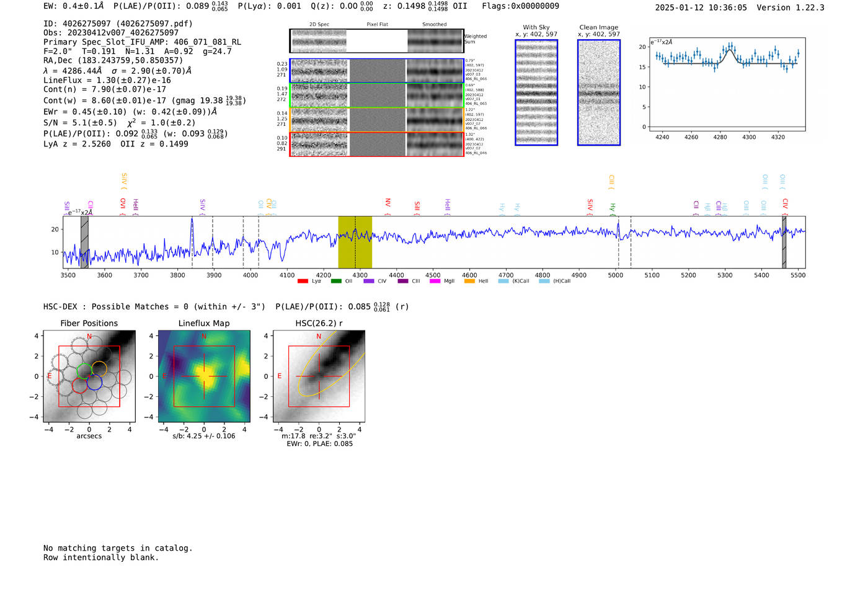
Task: Select the orange-bordered 2D fiber spectrum row
Action: coord(377,120)
